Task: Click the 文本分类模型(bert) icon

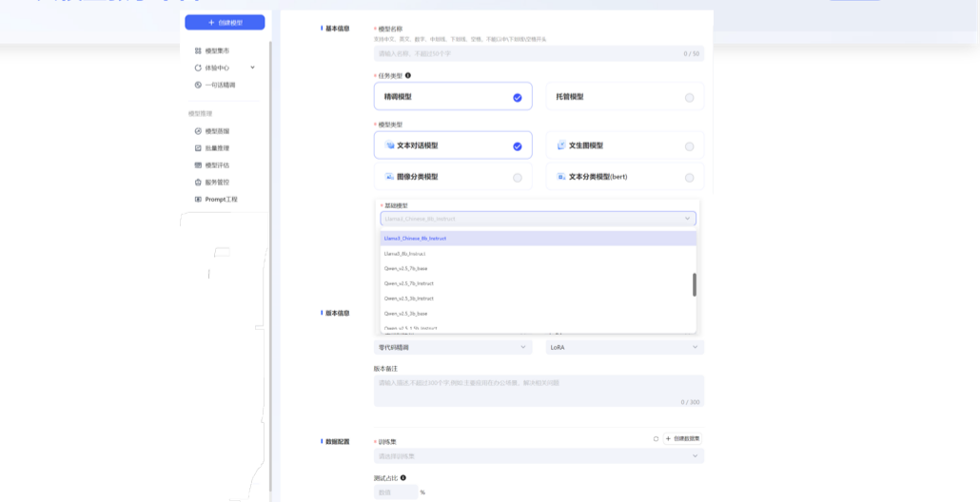Action: pos(561,177)
